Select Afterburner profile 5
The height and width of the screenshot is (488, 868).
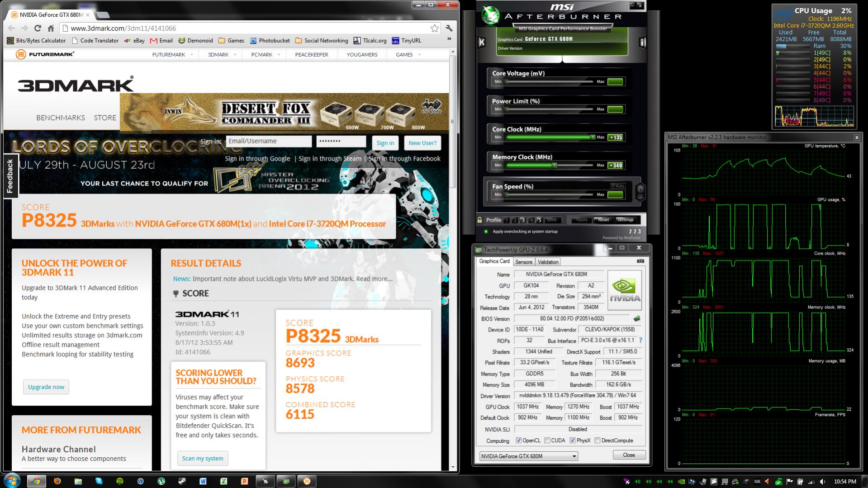click(539, 220)
